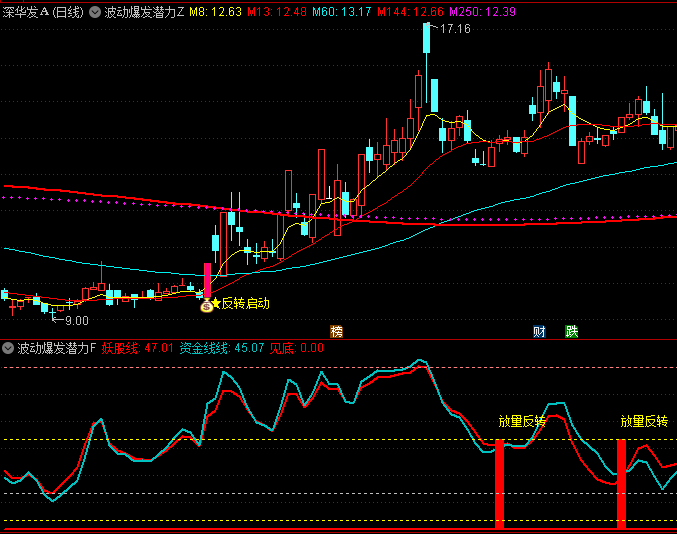The height and width of the screenshot is (534, 677).
Task: Click the first red 放量反转 signal bar
Action: click(500, 484)
